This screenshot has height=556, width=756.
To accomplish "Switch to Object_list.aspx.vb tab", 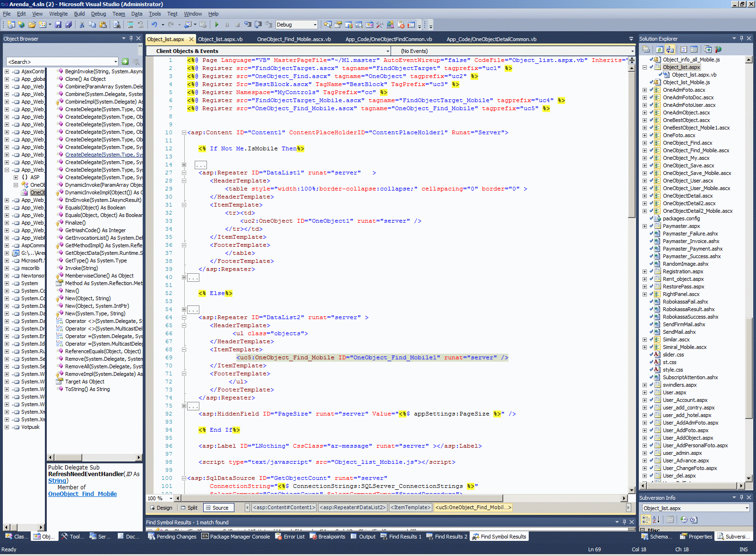I will (x=220, y=39).
